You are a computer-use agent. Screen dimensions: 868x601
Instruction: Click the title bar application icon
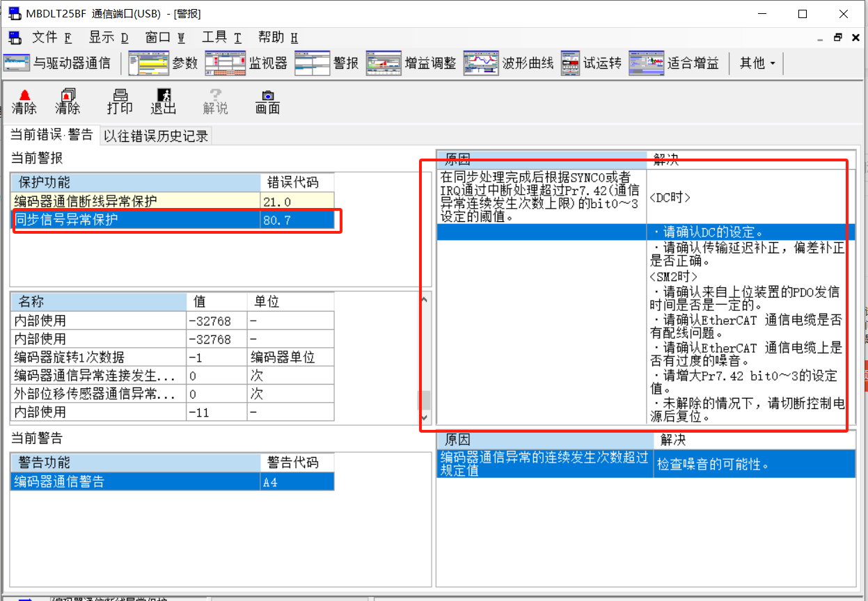click(x=14, y=14)
